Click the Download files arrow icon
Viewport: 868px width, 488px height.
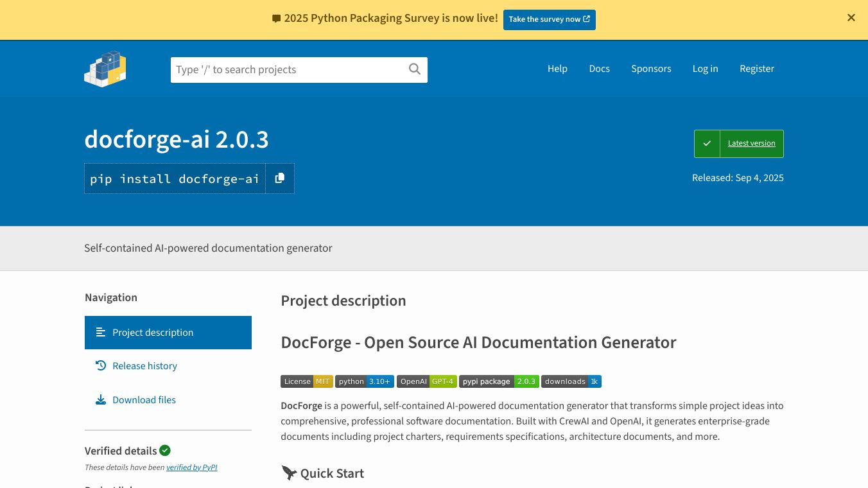[x=101, y=400]
